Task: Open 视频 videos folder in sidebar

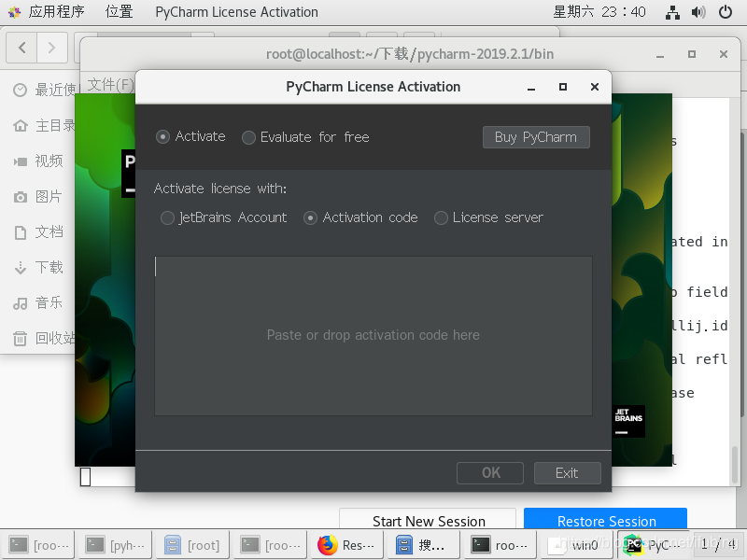Action: pos(38,161)
